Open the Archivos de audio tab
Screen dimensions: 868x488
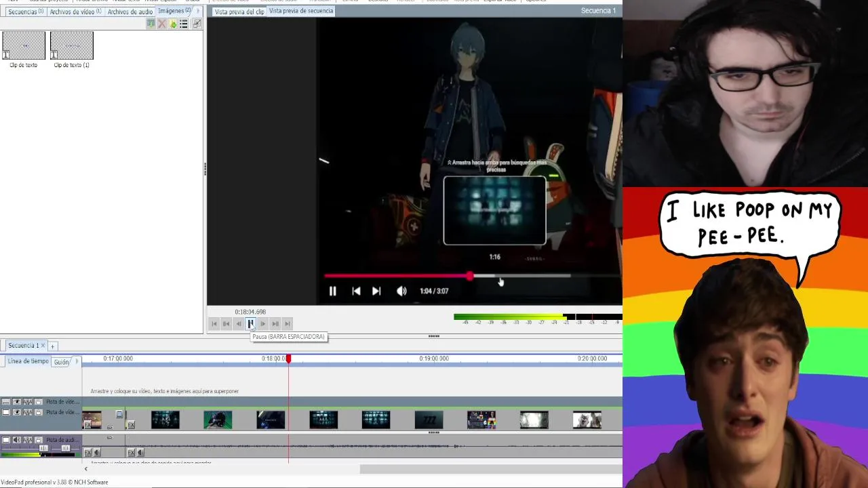pos(130,12)
